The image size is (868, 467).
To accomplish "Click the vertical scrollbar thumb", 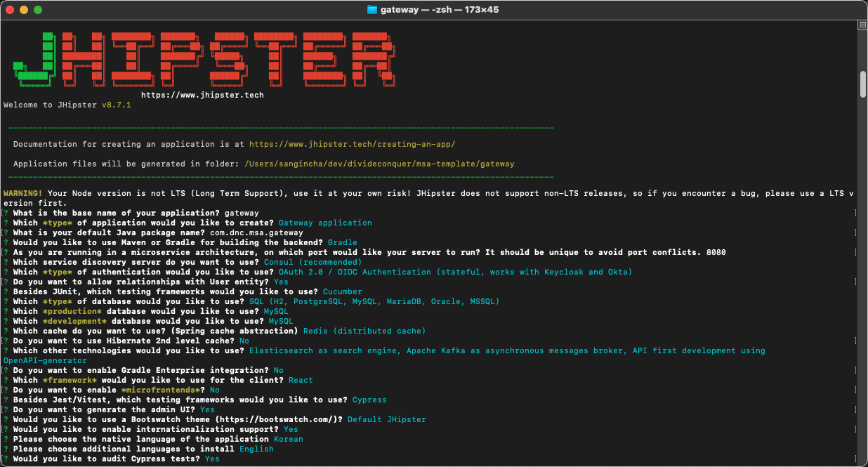I will 863,84.
